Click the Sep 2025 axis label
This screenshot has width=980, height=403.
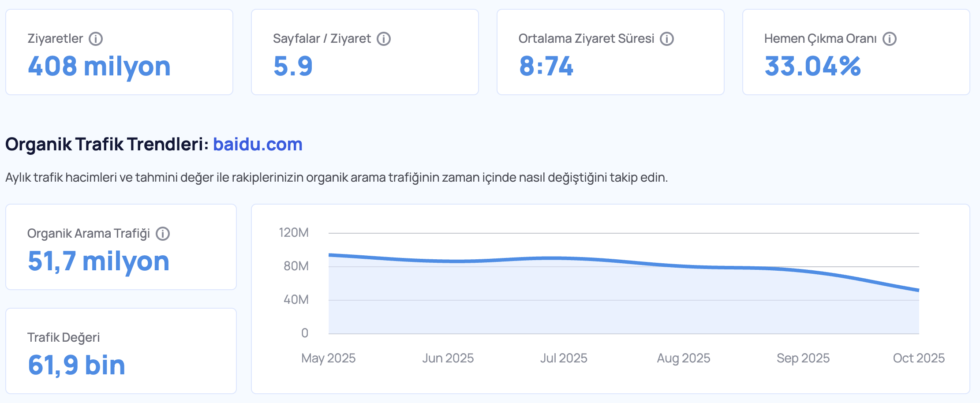[x=803, y=358]
